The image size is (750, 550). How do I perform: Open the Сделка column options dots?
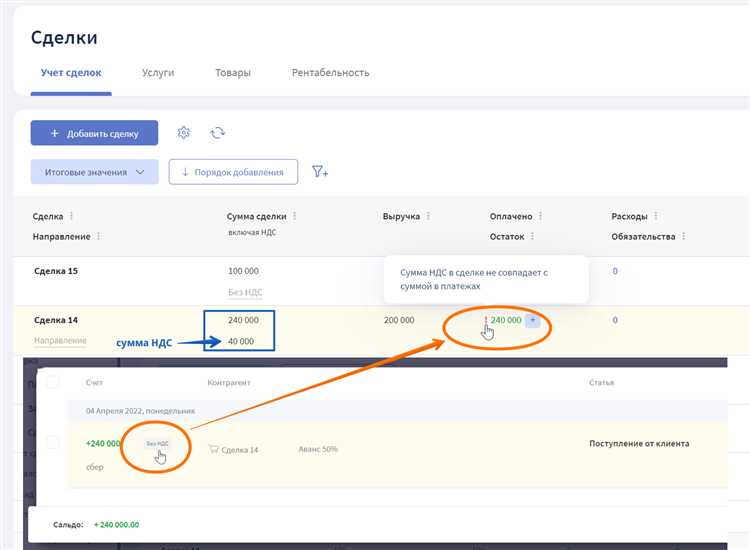[x=71, y=216]
